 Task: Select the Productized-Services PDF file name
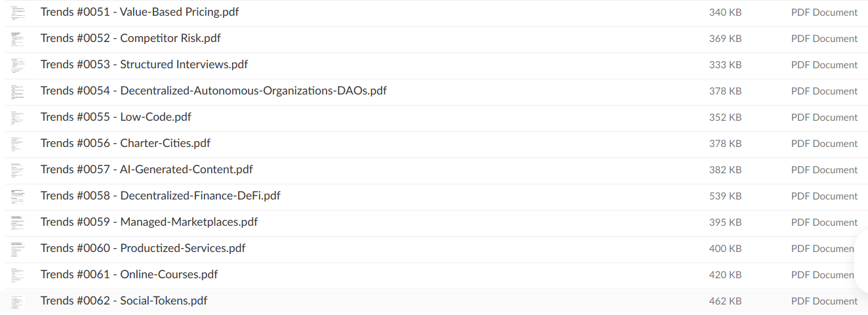pos(143,249)
